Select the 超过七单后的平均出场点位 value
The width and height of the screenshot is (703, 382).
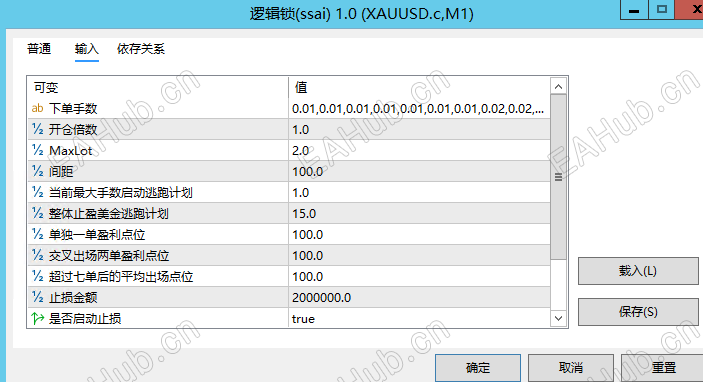pyautogui.click(x=419, y=277)
